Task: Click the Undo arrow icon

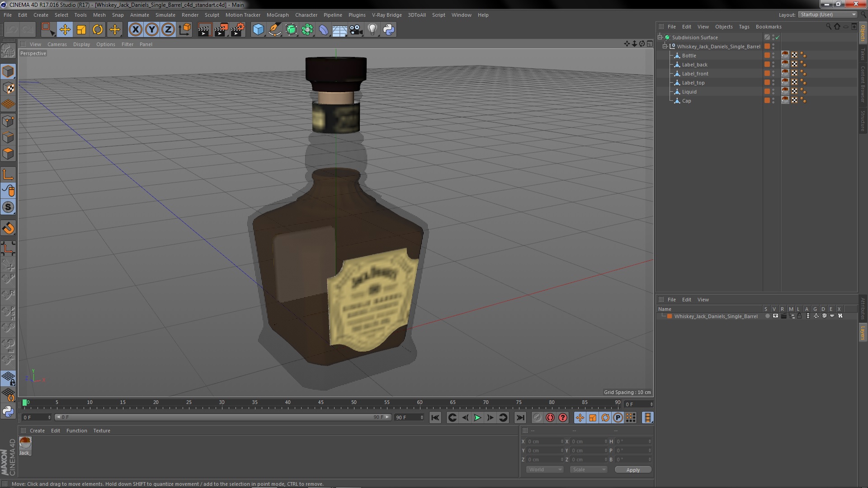Action: click(x=12, y=30)
